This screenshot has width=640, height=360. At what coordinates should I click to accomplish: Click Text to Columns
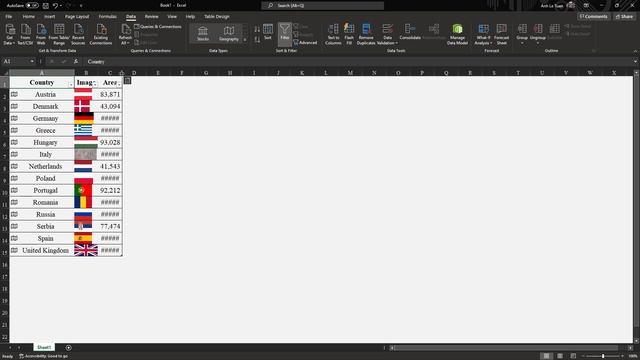pos(333,34)
